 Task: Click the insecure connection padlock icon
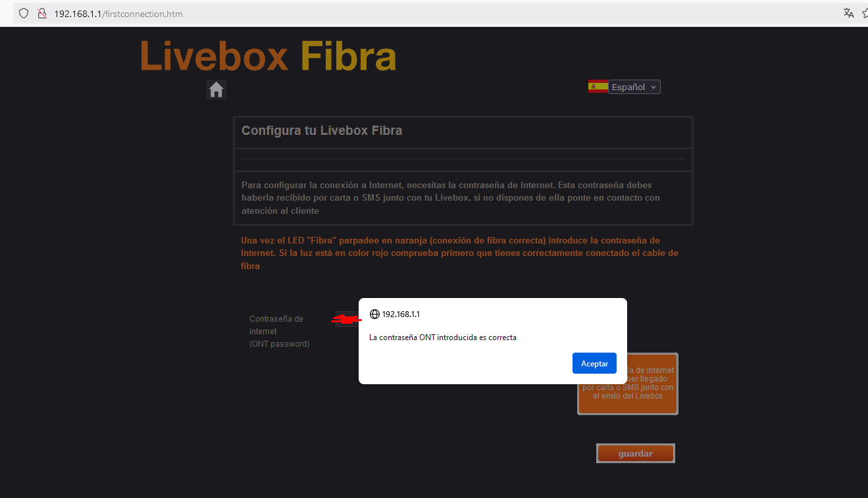(x=42, y=13)
